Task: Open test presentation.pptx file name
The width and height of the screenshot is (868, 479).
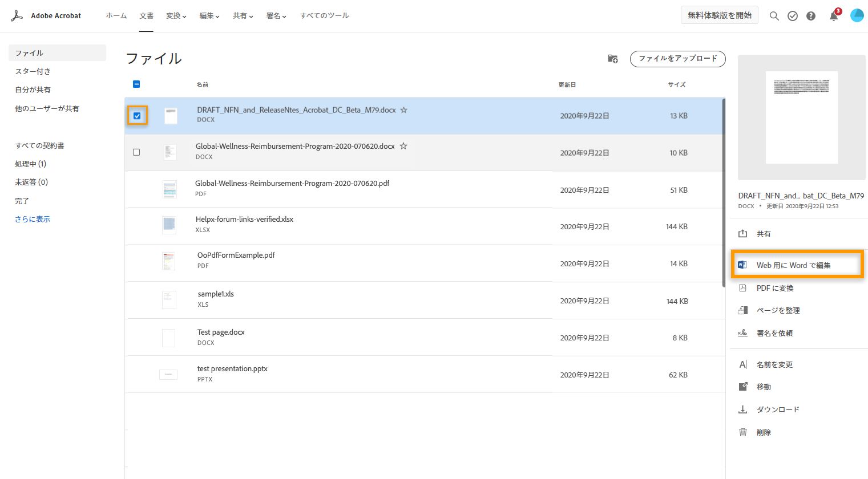Action: [x=232, y=368]
